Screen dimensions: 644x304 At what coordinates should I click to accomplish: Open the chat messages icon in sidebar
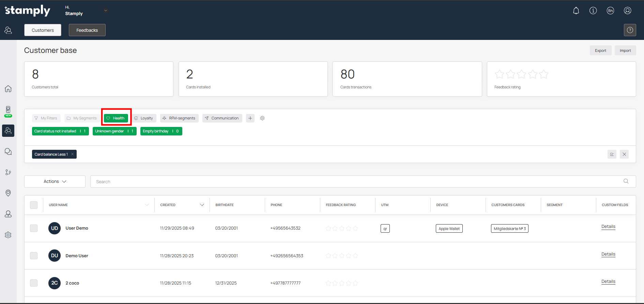coord(8,151)
